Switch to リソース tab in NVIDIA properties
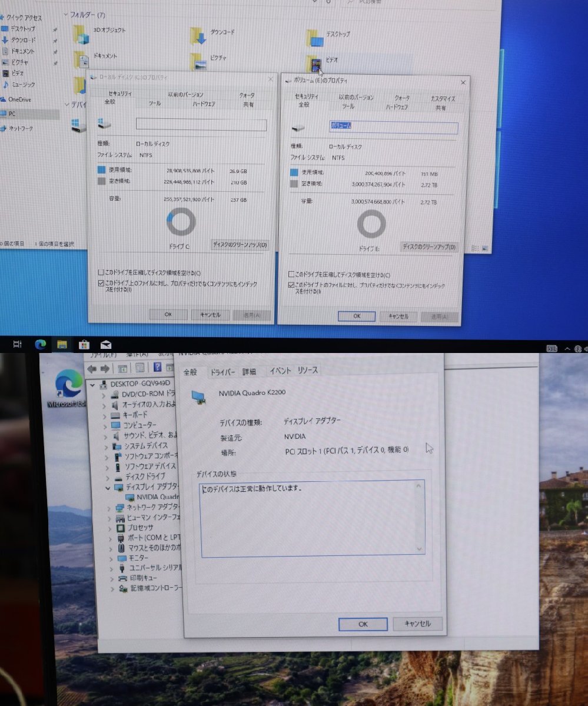 point(307,370)
